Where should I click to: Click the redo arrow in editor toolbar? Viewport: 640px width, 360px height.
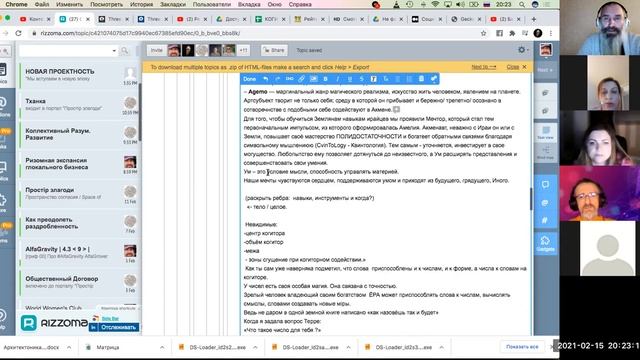[x=278, y=79]
